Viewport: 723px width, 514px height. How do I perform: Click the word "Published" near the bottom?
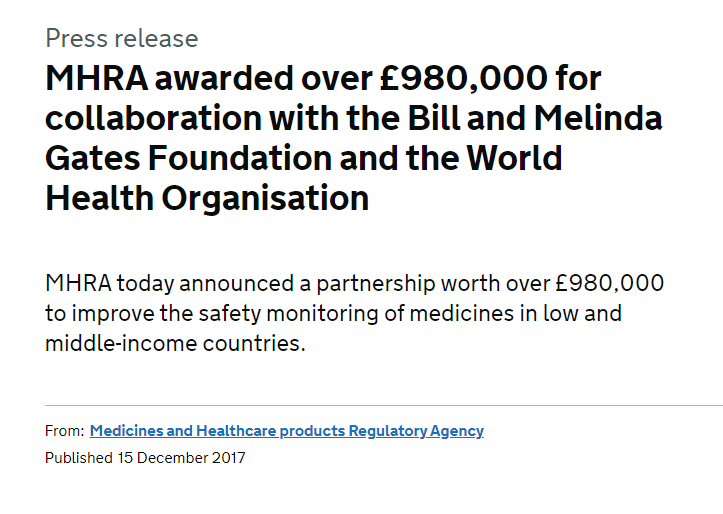tap(79, 458)
